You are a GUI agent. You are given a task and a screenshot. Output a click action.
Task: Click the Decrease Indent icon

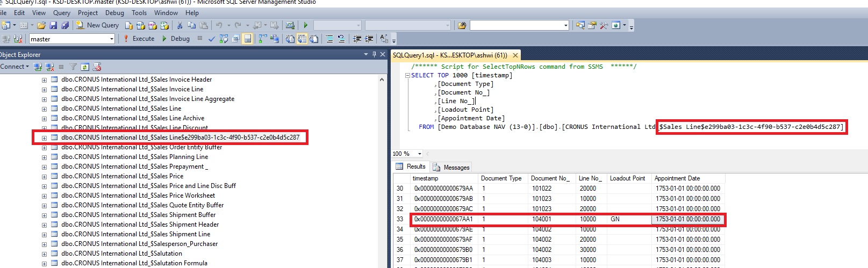pos(357,39)
